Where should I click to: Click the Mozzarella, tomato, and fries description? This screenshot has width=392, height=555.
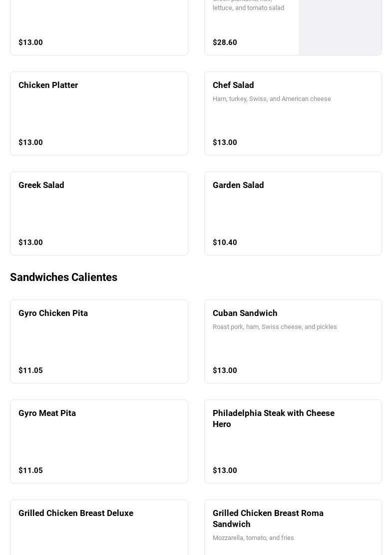tap(253, 538)
